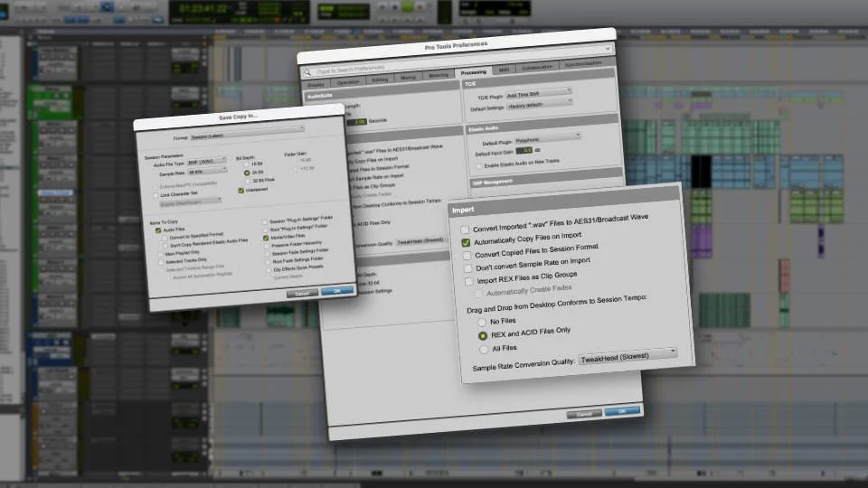This screenshot has width=868, height=488.
Task: Click the magnifier icon in Pro Tools Preferences
Action: tap(307, 72)
